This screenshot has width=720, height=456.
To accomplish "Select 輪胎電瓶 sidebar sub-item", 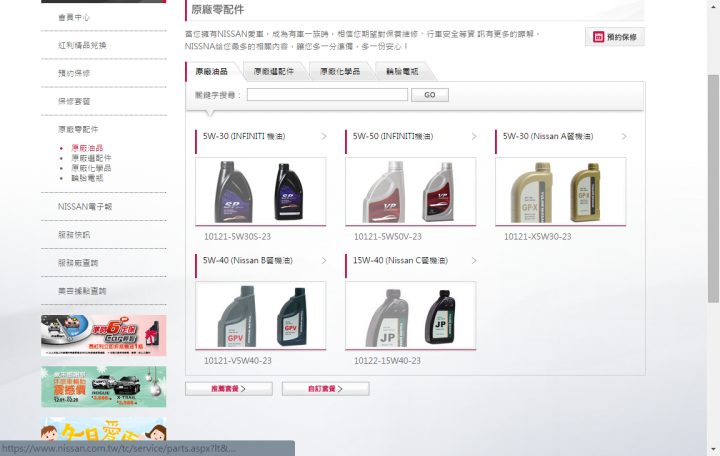I will tap(87, 178).
